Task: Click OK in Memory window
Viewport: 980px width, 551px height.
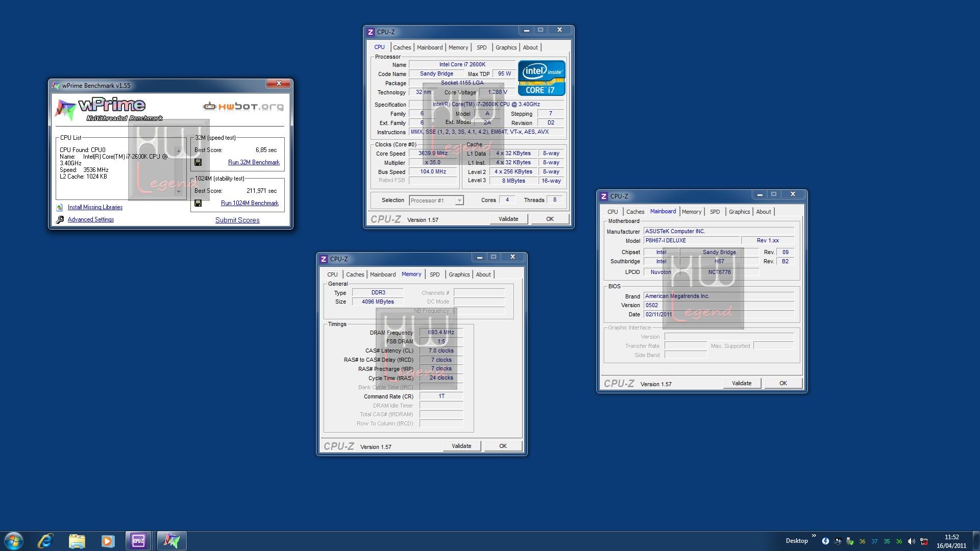Action: pyautogui.click(x=503, y=446)
